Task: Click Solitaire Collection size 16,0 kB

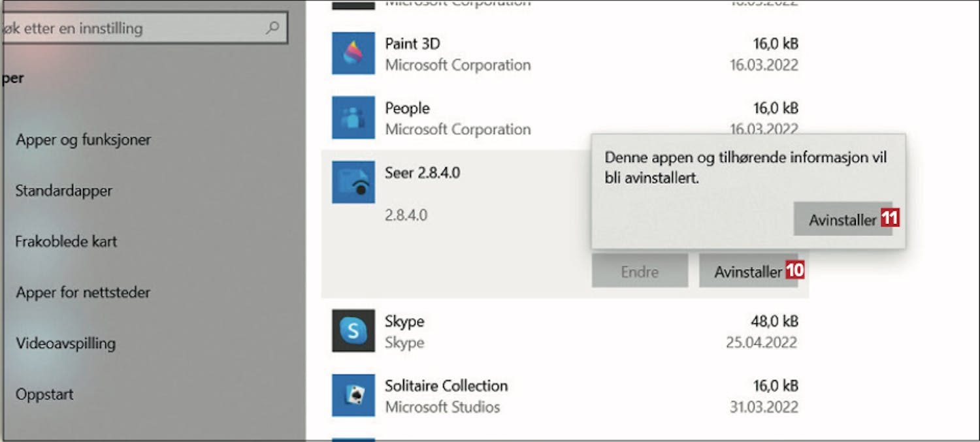Action: point(776,386)
